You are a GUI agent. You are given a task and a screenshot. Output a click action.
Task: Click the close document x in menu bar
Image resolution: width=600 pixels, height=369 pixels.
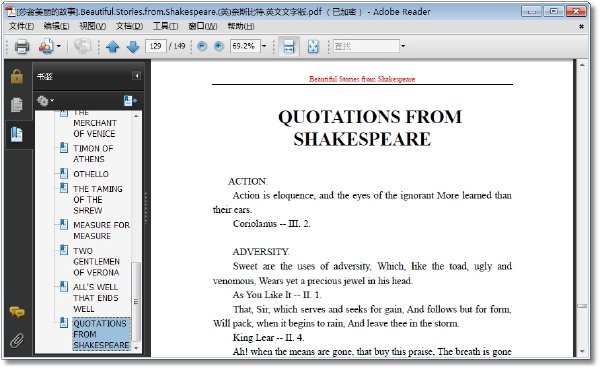pyautogui.click(x=581, y=26)
